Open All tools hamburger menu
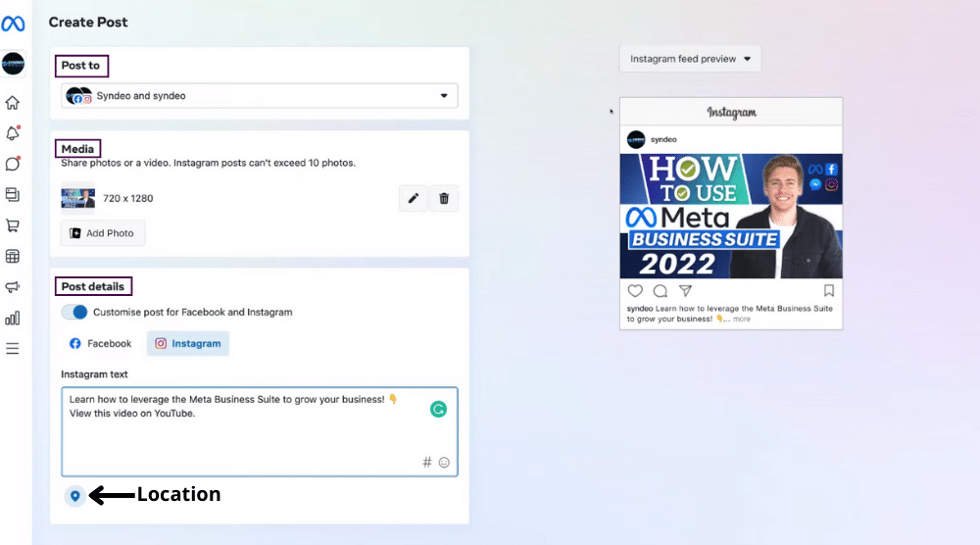 [x=13, y=349]
